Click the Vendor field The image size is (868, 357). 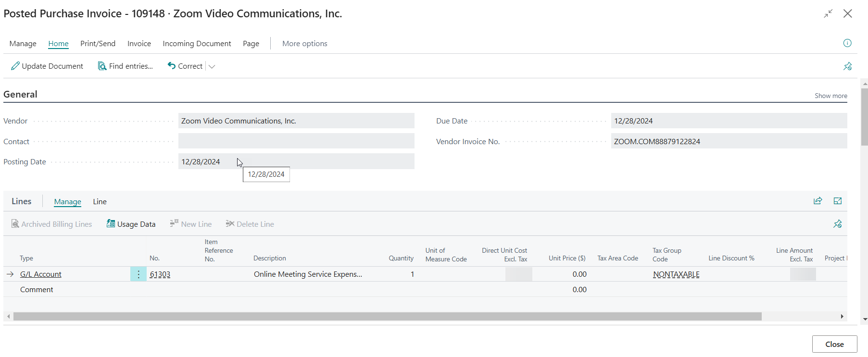click(296, 121)
